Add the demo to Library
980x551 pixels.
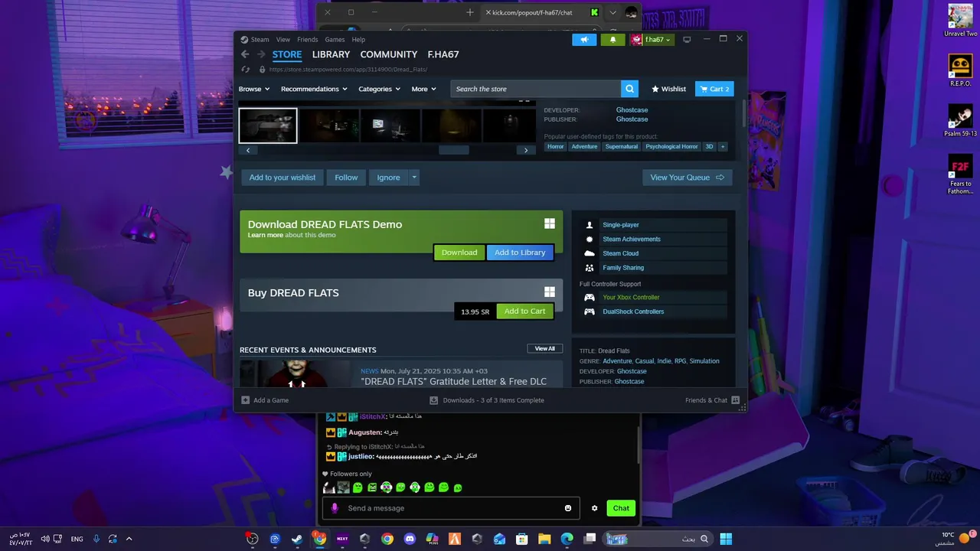(520, 253)
